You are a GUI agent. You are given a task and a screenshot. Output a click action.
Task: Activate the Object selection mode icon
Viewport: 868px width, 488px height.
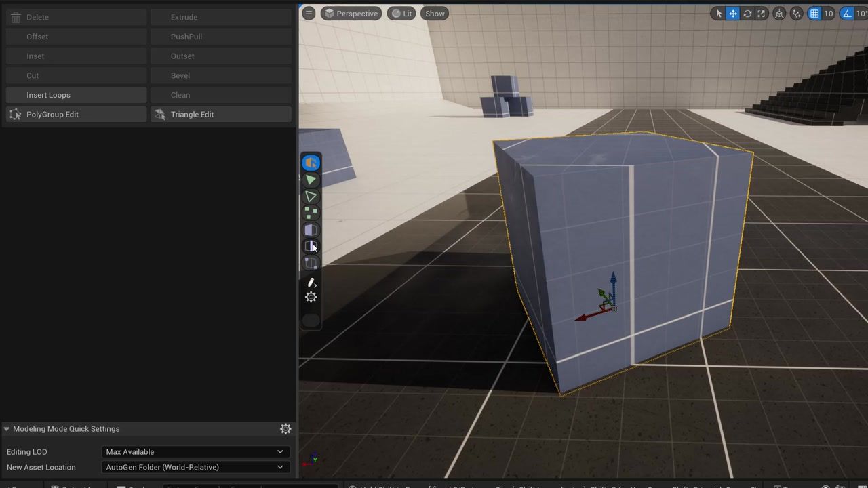[x=311, y=163]
